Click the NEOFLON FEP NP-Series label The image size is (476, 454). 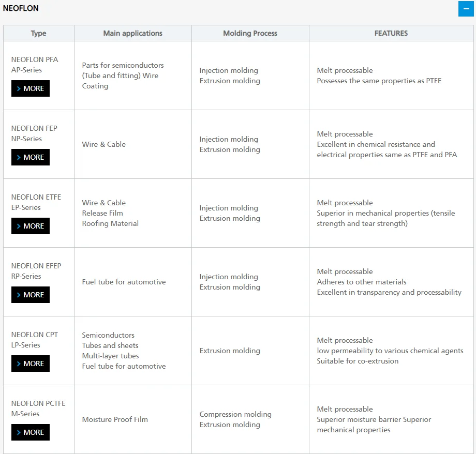pyautogui.click(x=34, y=133)
